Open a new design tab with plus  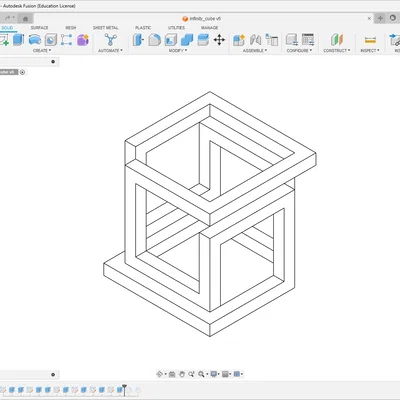pyautogui.click(x=380, y=18)
